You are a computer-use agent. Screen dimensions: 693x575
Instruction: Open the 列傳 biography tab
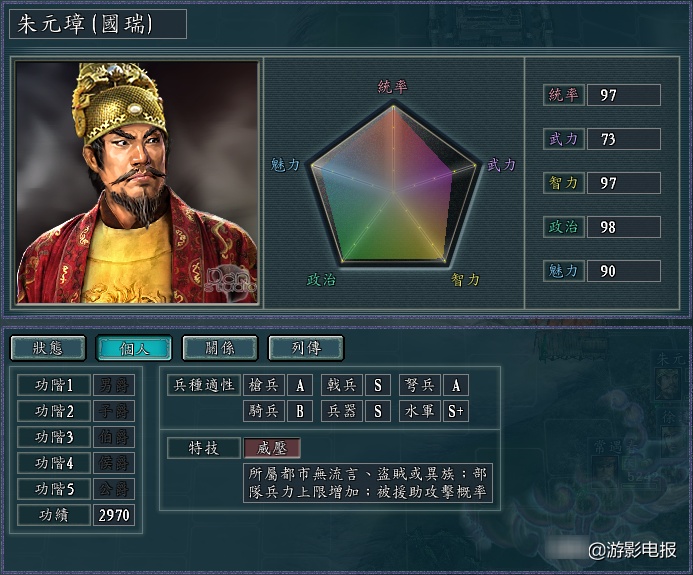(306, 348)
